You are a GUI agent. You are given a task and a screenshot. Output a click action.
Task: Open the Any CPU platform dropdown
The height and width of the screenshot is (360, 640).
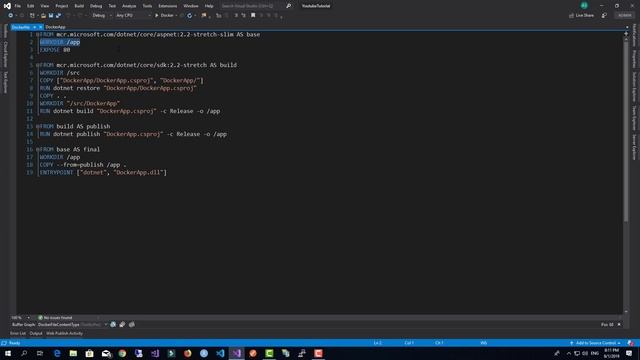tap(133, 16)
